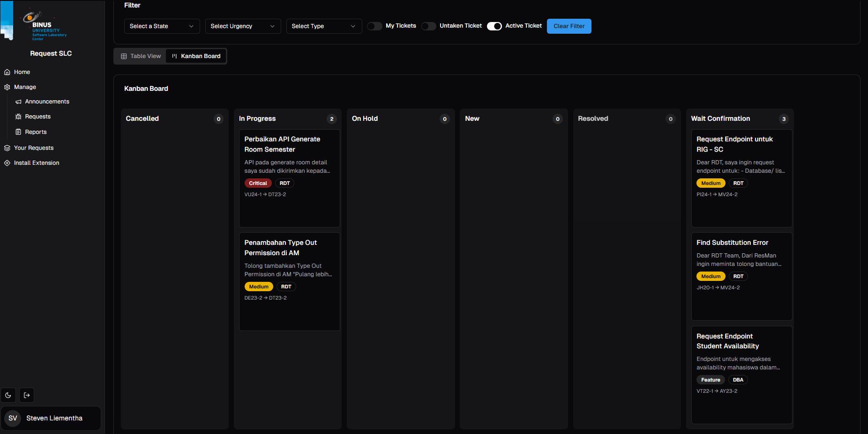This screenshot has height=434, width=868.
Task: Expand the Select Type dropdown
Action: (323, 26)
